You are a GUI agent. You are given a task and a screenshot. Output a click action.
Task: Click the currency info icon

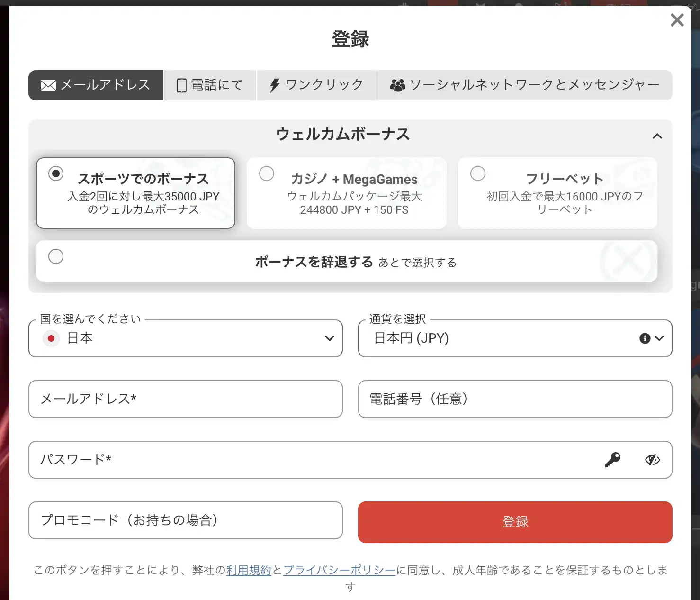645,338
